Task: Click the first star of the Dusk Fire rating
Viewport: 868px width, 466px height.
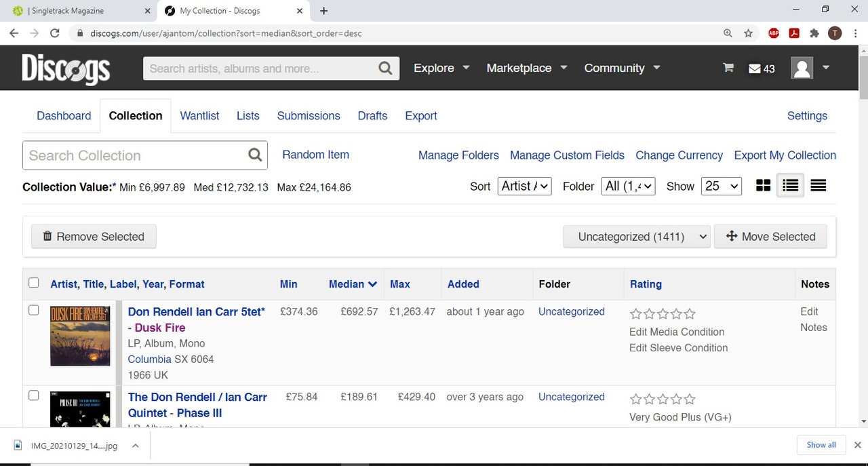Action: point(635,314)
